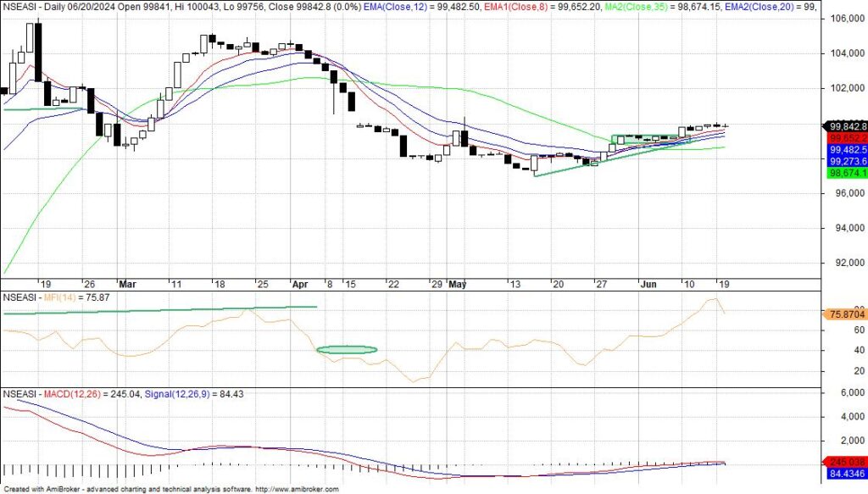Click the blue EMA2 marker 99,273.6

[845, 160]
